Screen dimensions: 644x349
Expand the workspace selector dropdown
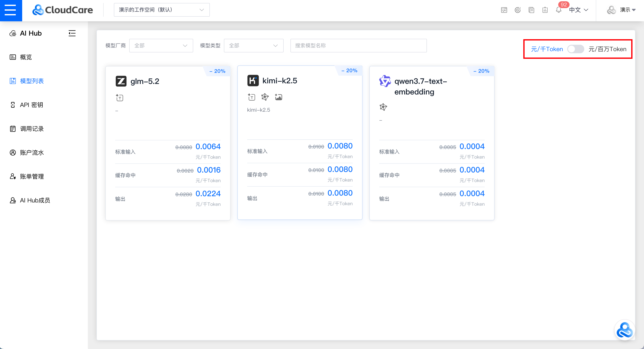162,10
